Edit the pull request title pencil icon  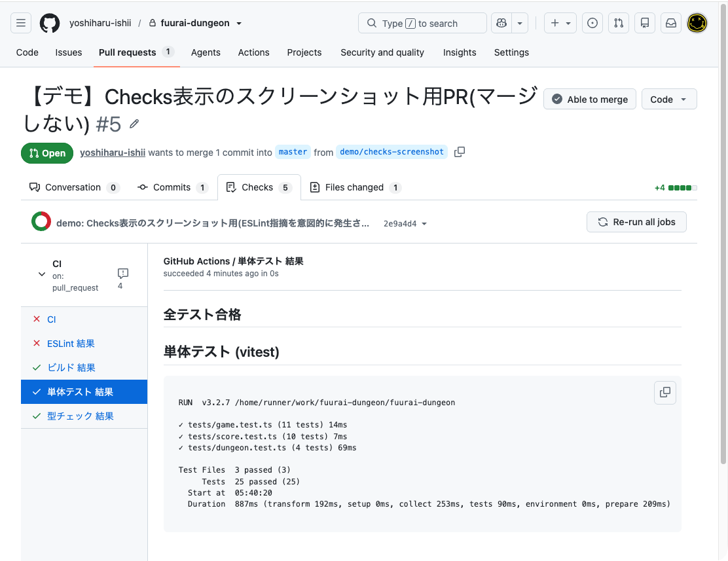134,124
